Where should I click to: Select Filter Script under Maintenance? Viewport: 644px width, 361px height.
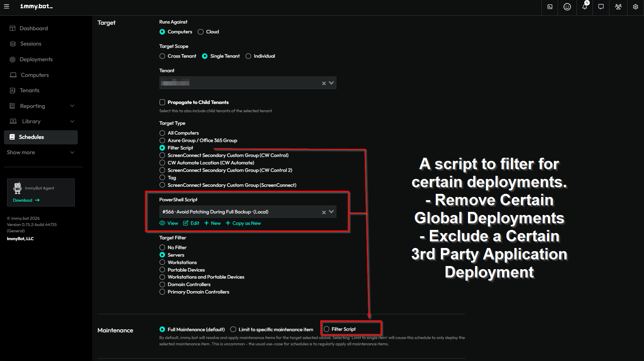(327, 329)
